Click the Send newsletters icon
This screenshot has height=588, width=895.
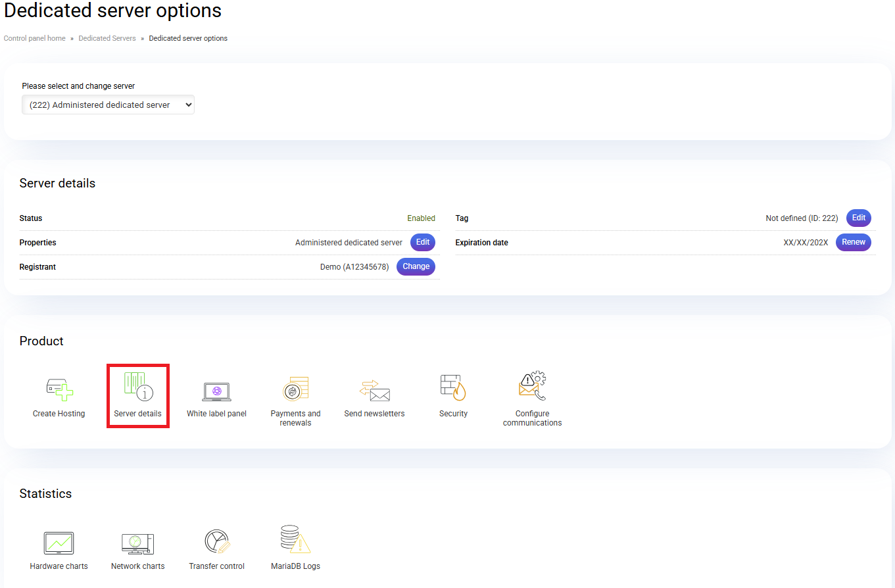tap(374, 391)
